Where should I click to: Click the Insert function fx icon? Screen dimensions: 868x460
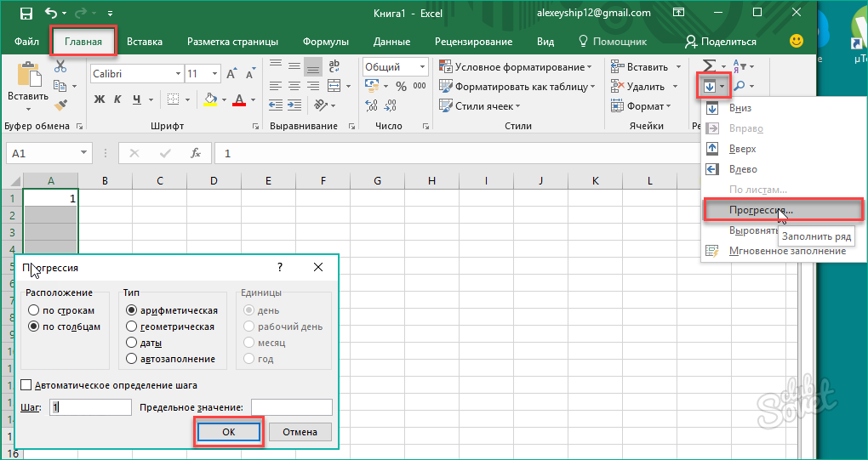195,153
